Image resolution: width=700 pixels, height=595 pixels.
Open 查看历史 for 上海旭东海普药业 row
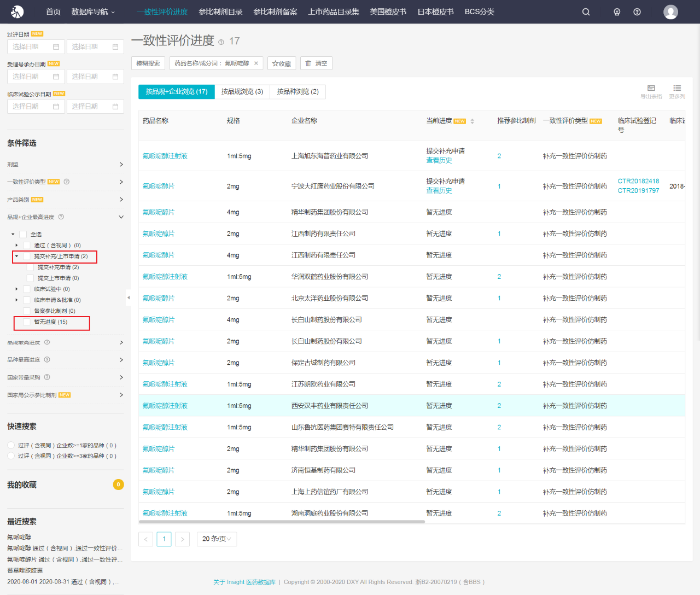(x=439, y=160)
